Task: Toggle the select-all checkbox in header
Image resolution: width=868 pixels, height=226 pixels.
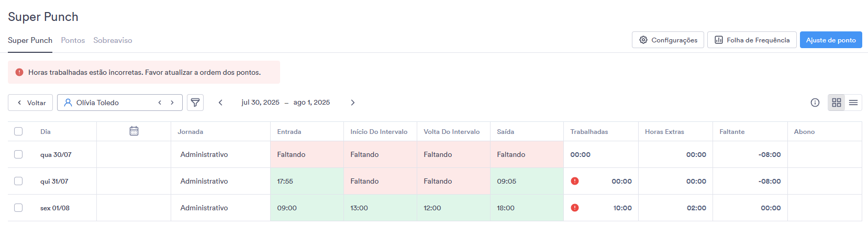Action: pyautogui.click(x=18, y=131)
